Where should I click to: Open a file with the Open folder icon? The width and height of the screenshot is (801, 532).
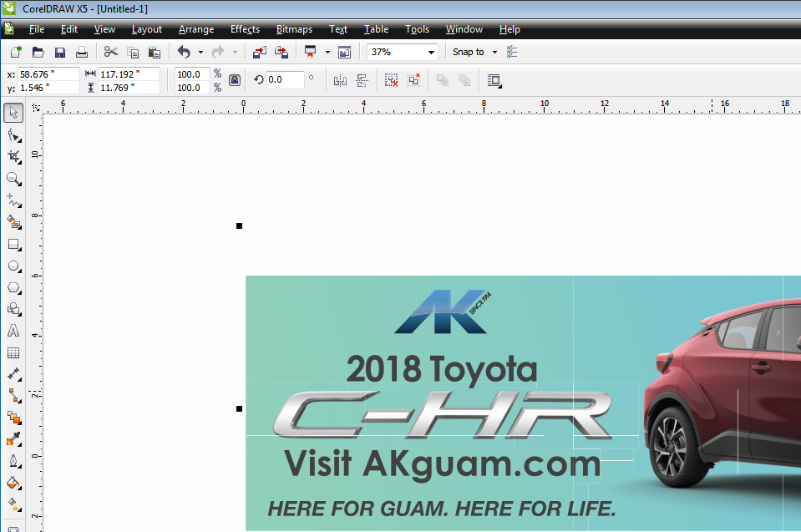click(x=38, y=52)
